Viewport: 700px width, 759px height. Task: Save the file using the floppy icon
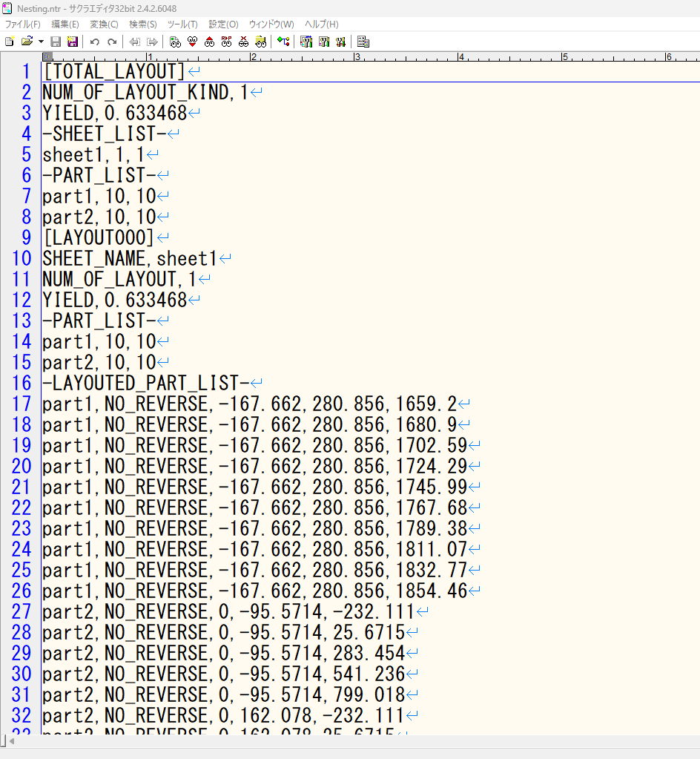(55, 42)
